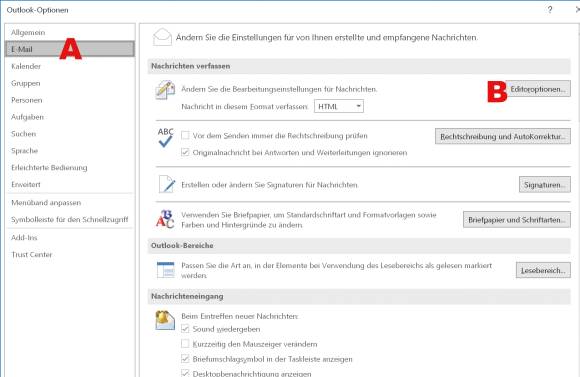Click the signature pen and paper icon
Image resolution: width=580 pixels, height=377 pixels.
166,184
